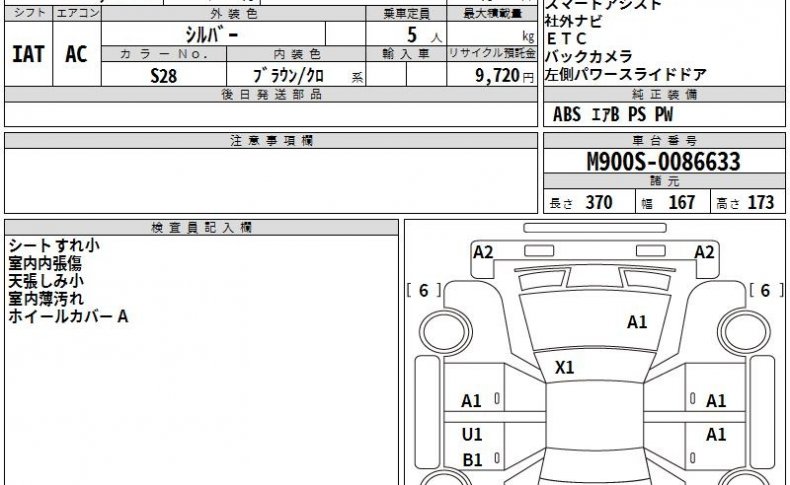Click the 純正装備 header

tap(664, 94)
